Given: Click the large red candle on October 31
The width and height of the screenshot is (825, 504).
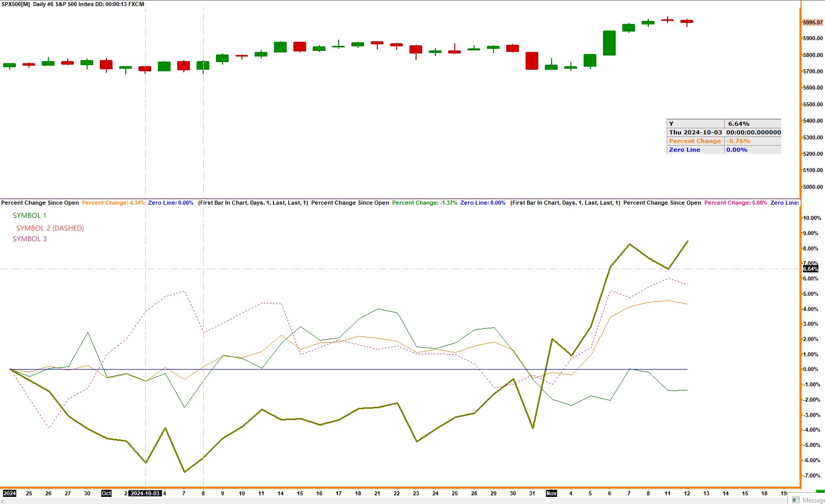Looking at the screenshot, I should pos(532,61).
